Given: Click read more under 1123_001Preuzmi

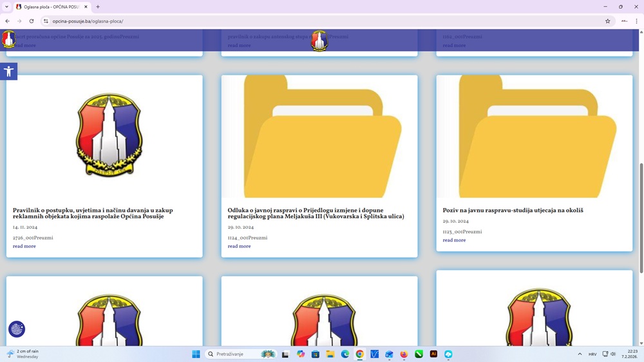Looking at the screenshot, I should (x=454, y=240).
